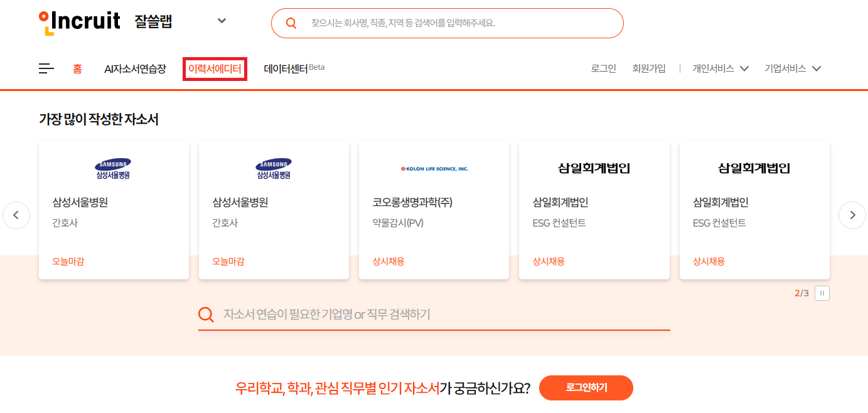Click the search icon beside 자소서 연습 field
This screenshot has width=868, height=413.
[x=205, y=314]
